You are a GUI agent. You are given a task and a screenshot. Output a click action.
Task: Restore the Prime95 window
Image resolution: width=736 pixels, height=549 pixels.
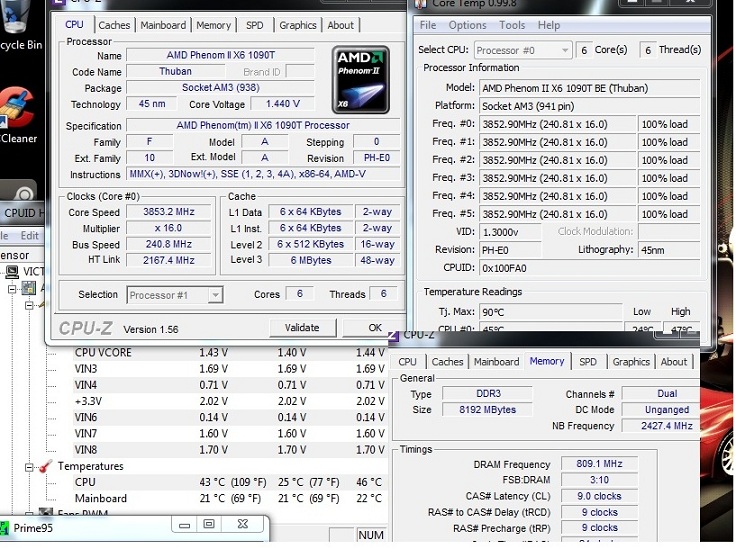[209, 524]
